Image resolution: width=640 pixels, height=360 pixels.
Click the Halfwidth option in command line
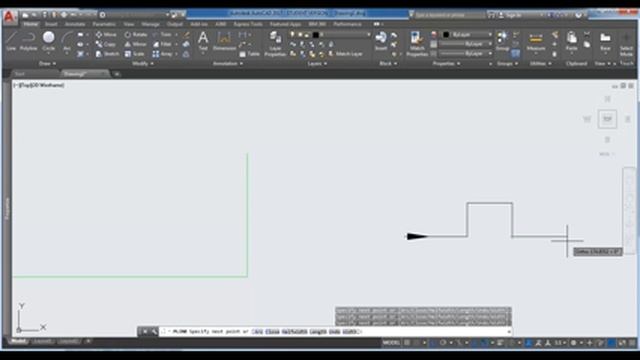(294, 332)
